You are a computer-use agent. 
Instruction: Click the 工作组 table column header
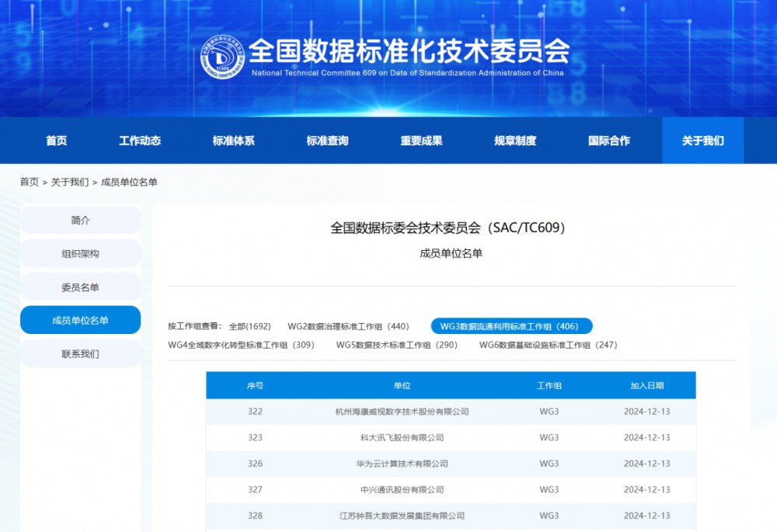[x=549, y=385]
